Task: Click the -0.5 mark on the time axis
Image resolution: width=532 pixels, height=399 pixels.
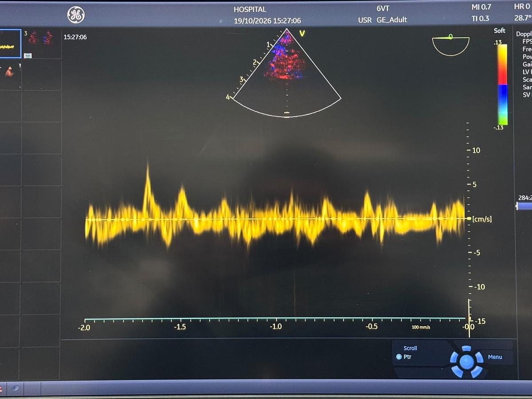Action: coord(372,327)
